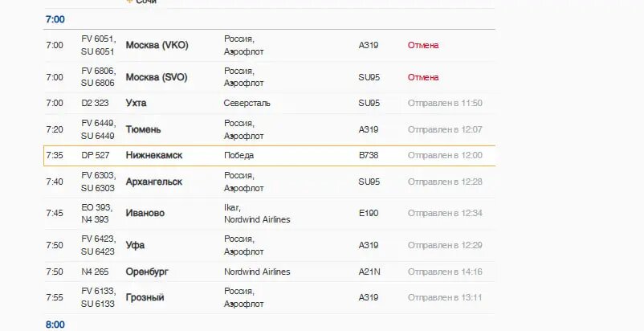Click the Отмена status of flight FV 6051
Image resolution: width=644 pixels, height=331 pixels.
coord(423,45)
